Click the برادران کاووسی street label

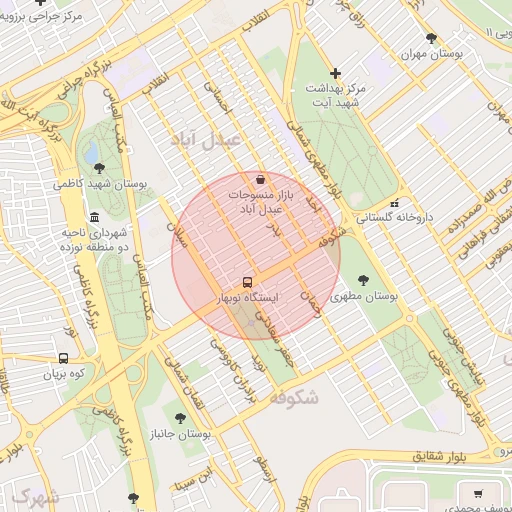click(x=233, y=372)
